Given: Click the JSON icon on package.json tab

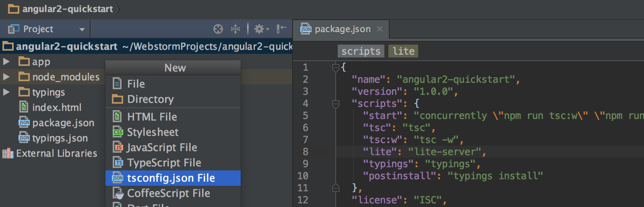Looking at the screenshot, I should coord(306,29).
